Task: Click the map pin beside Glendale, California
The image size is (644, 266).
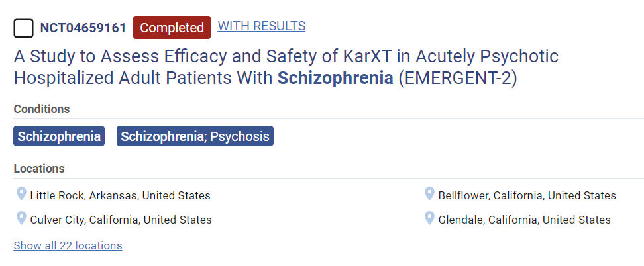Action: coord(429,218)
